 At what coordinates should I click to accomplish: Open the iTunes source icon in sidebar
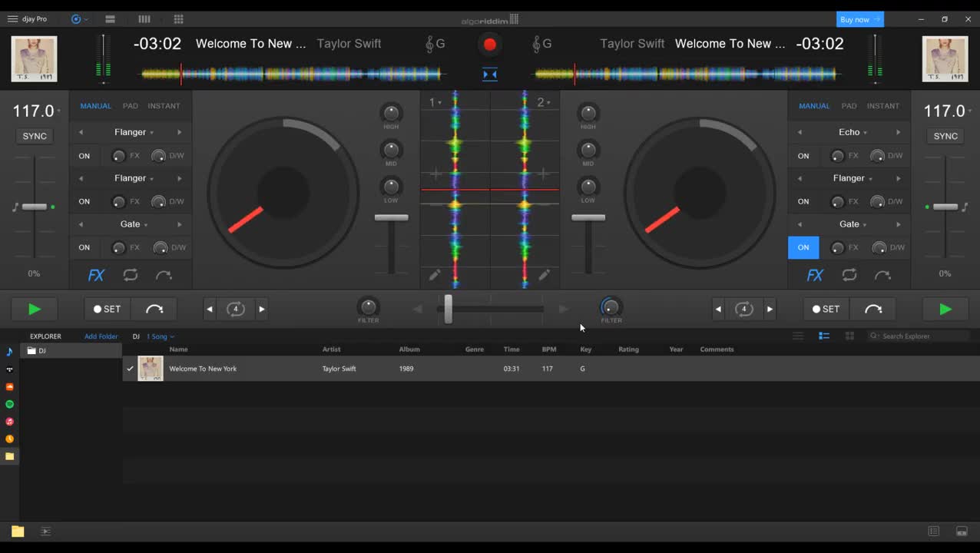(x=10, y=422)
